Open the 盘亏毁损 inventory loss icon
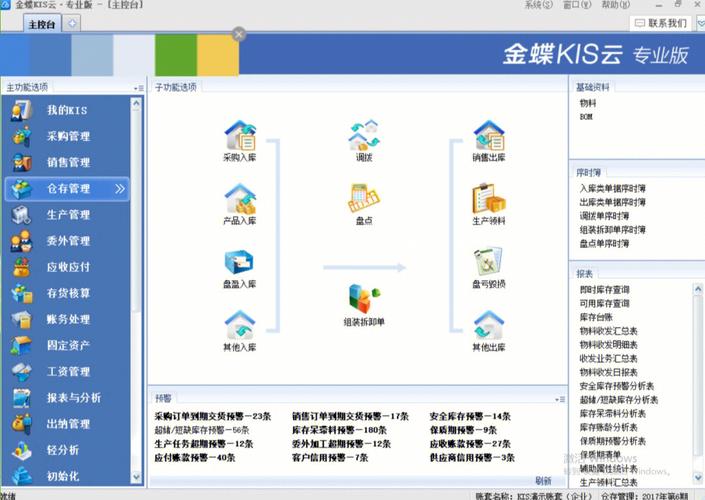This screenshot has height=500, width=705. [x=488, y=262]
